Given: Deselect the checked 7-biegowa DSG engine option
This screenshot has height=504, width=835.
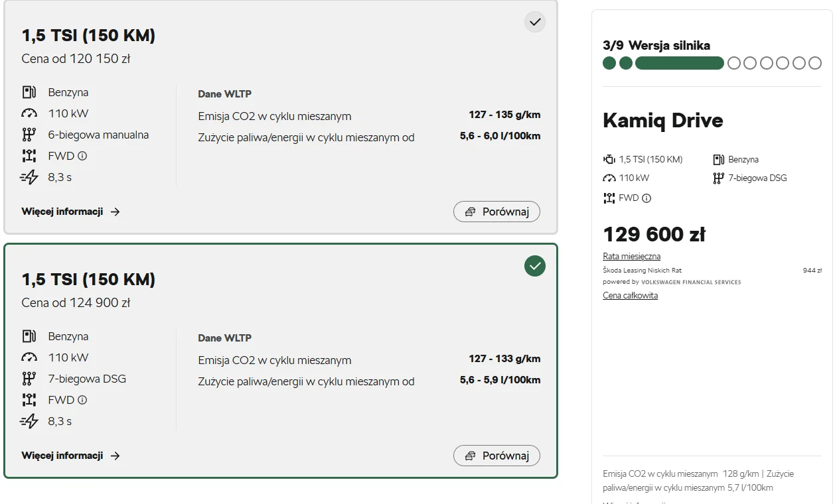Looking at the screenshot, I should tap(535, 266).
